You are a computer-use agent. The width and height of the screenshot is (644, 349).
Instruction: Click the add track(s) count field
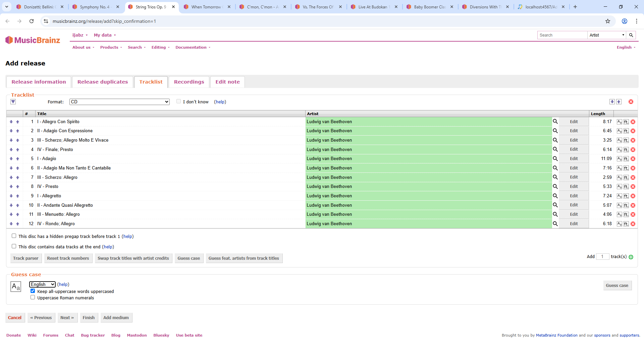pyautogui.click(x=602, y=257)
